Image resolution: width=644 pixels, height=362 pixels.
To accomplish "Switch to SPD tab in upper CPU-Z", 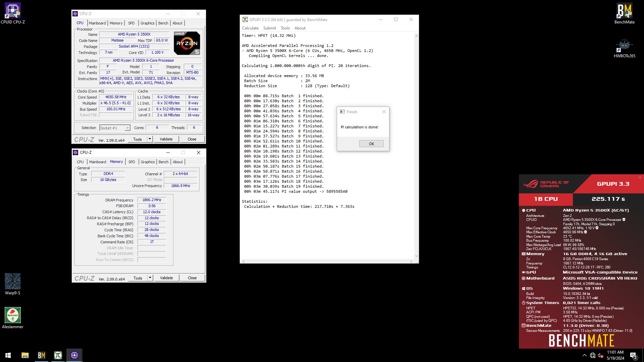I will click(x=131, y=23).
